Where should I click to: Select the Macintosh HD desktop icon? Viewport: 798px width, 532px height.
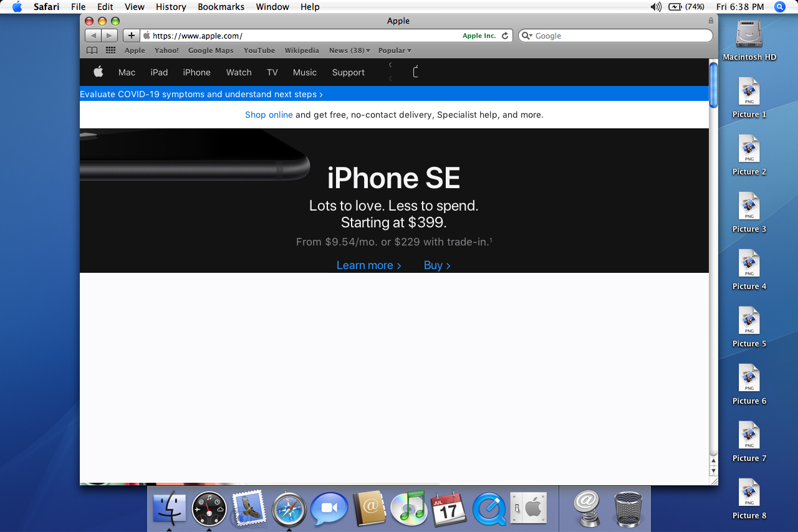[x=749, y=40]
